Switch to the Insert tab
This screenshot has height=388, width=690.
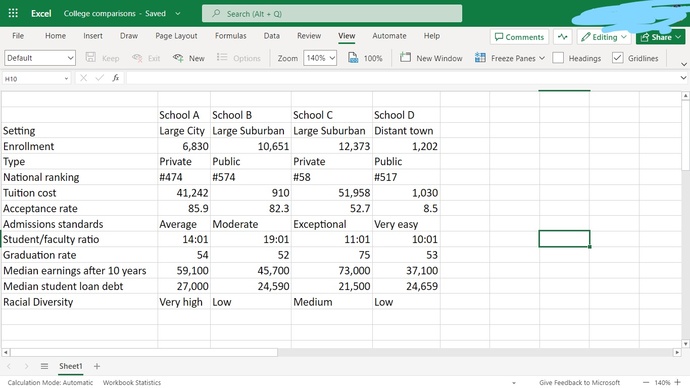(93, 36)
